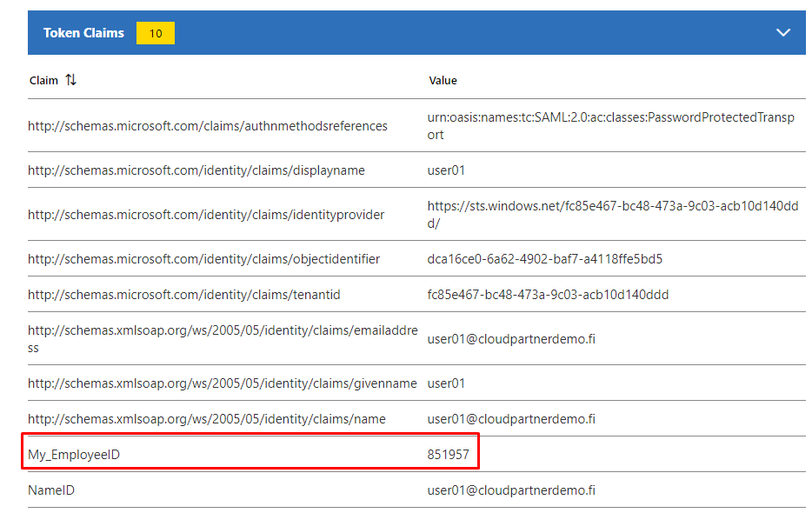
Task: Select the displayname claim URL
Action: pos(196,170)
